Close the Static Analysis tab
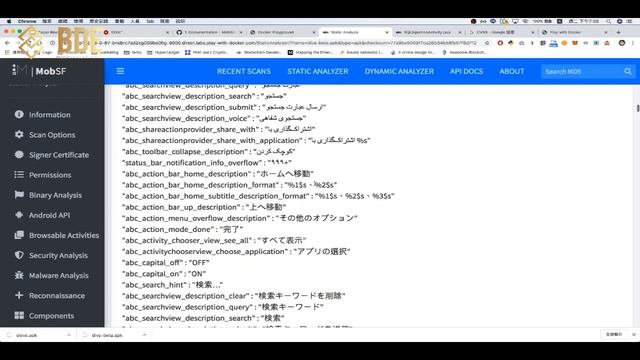Viewport: 640px width, 360px height. (387, 32)
